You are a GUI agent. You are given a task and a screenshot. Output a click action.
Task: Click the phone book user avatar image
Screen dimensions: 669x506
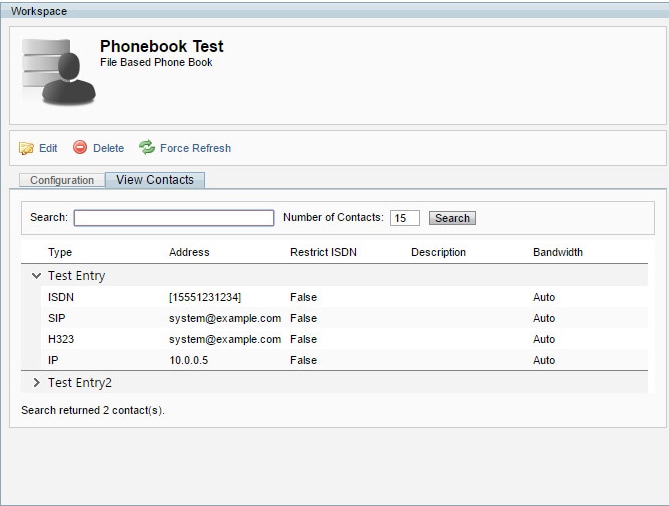pos(59,72)
